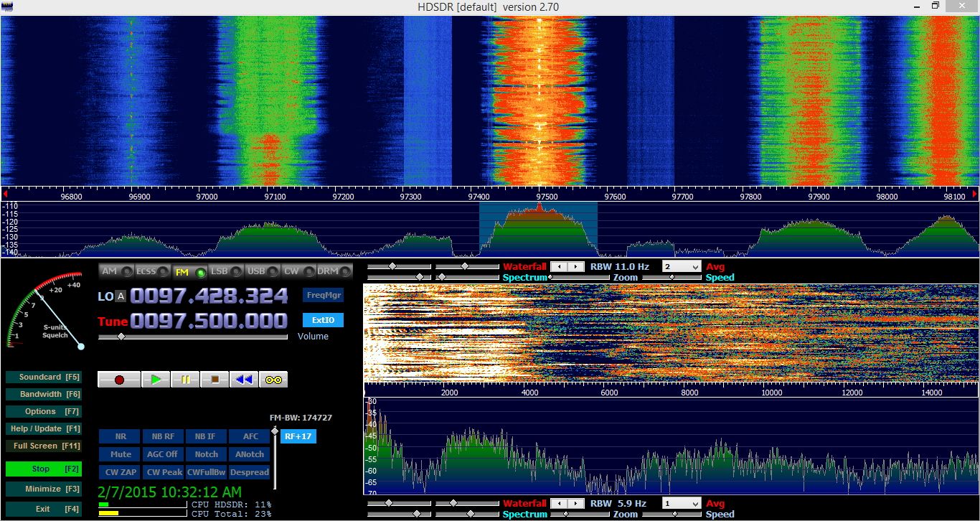
Task: Click the Minimize [F3] button
Action: 43,489
